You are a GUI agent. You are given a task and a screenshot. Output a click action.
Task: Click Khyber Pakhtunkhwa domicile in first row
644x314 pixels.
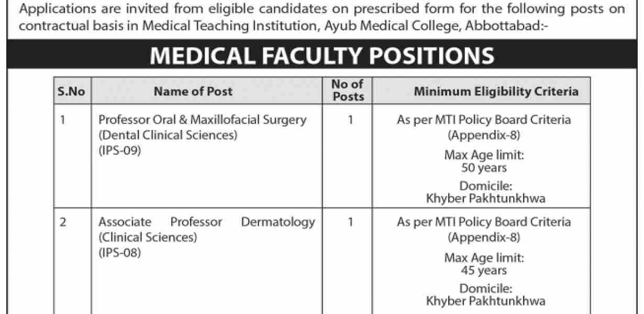(x=485, y=198)
